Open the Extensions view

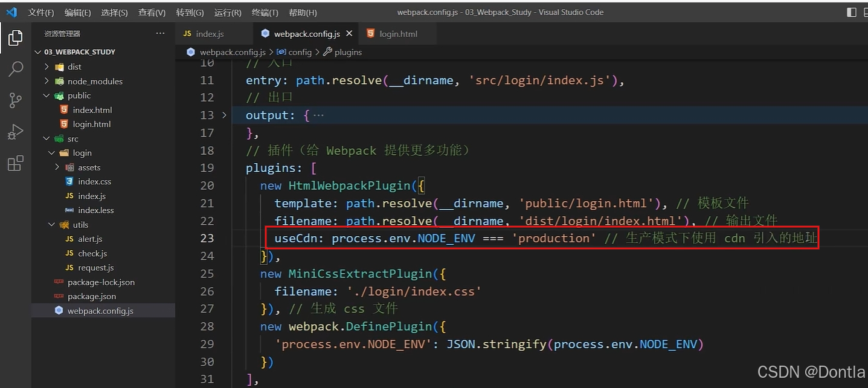[16, 163]
